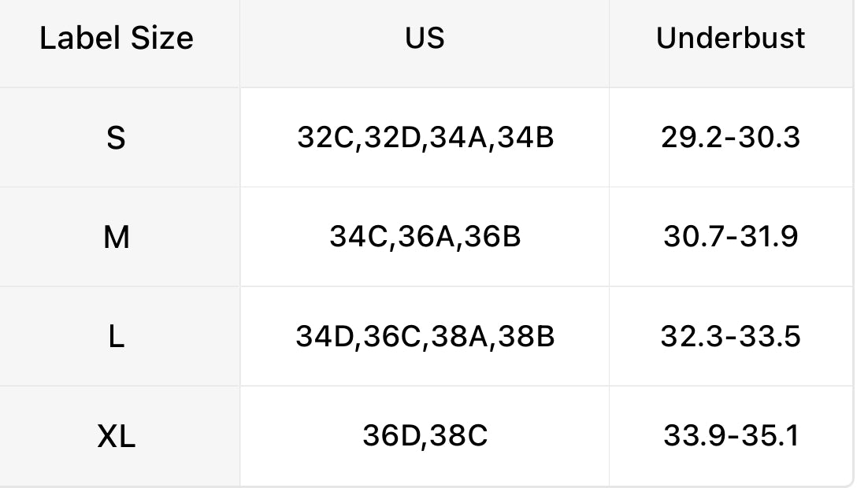Click the M label size cell

point(116,237)
